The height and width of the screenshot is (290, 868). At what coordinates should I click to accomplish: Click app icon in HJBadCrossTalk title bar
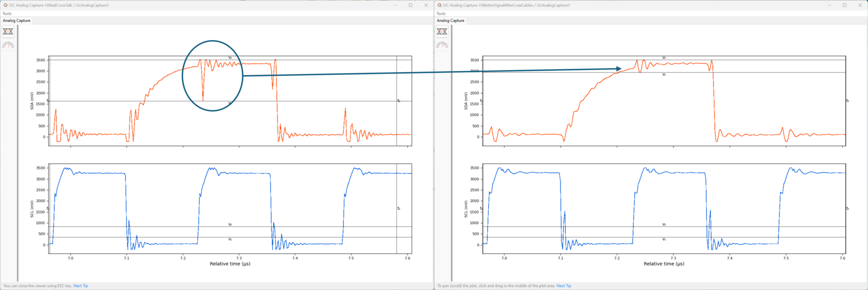point(5,5)
